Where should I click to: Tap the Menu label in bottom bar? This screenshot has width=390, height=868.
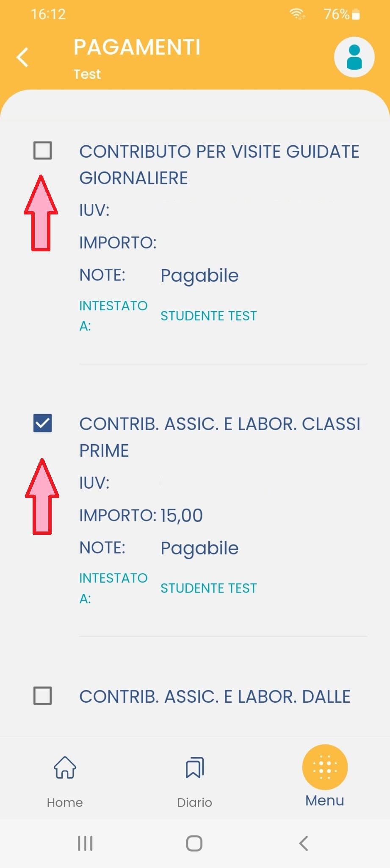click(325, 801)
